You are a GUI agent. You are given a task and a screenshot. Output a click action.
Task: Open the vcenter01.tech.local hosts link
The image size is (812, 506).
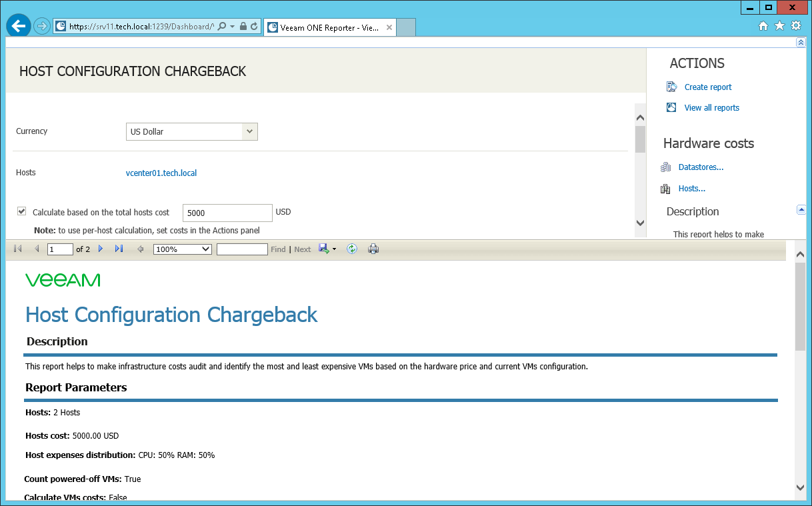pyautogui.click(x=161, y=173)
